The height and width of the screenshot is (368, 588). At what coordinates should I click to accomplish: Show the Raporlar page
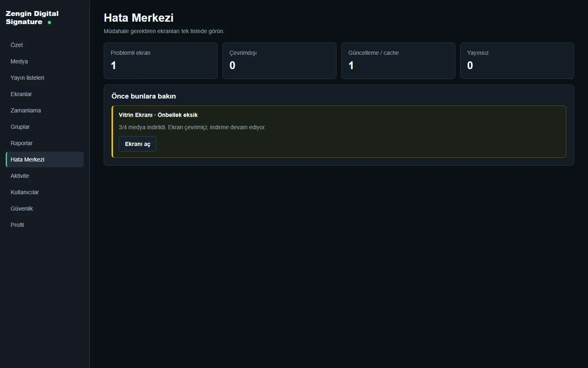pos(45,143)
